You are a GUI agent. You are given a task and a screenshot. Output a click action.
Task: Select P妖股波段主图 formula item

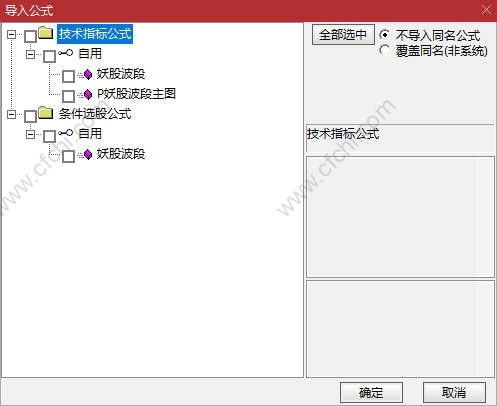tap(136, 94)
